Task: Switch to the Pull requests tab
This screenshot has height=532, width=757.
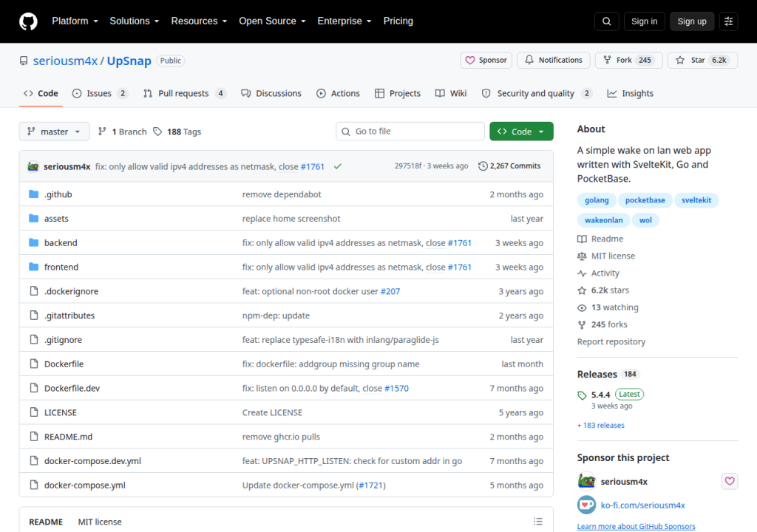Action: click(184, 93)
